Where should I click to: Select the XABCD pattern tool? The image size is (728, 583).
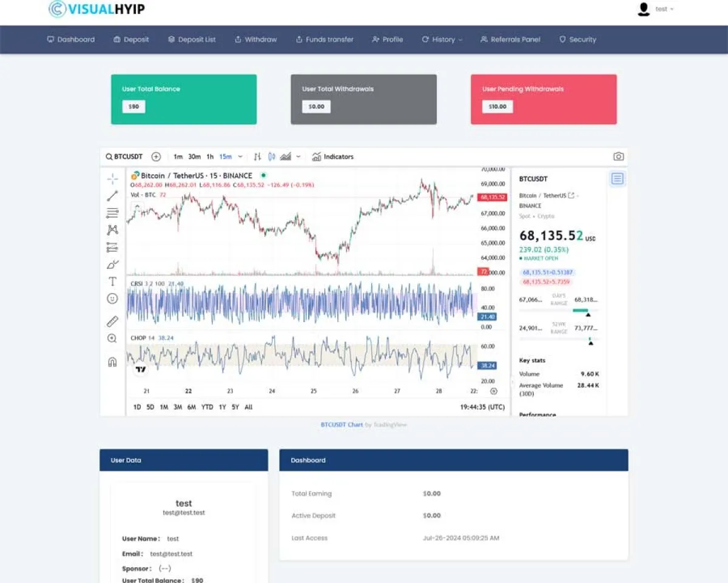(112, 230)
